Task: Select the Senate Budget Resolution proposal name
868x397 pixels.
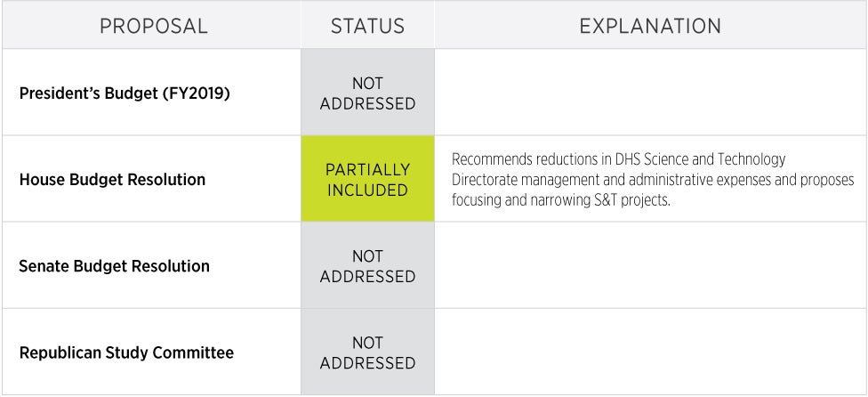Action: pyautogui.click(x=114, y=266)
